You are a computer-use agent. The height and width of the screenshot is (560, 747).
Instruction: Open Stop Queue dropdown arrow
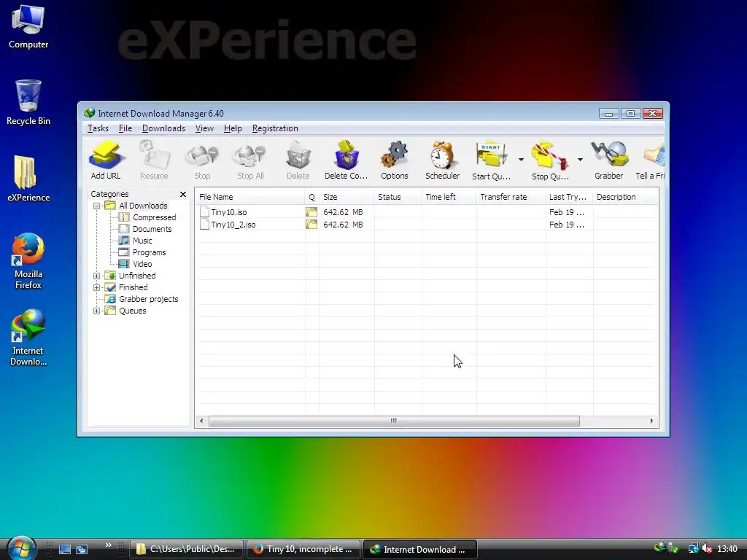(580, 160)
